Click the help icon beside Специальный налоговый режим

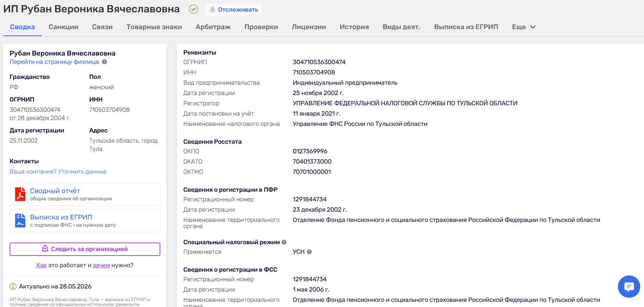tap(284, 242)
